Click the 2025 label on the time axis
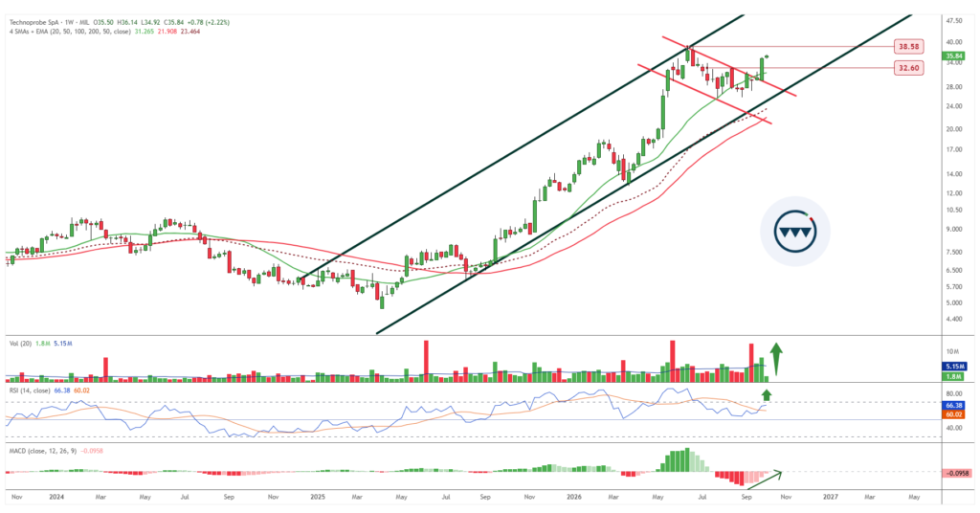This screenshot has height=513, width=980. [318, 497]
